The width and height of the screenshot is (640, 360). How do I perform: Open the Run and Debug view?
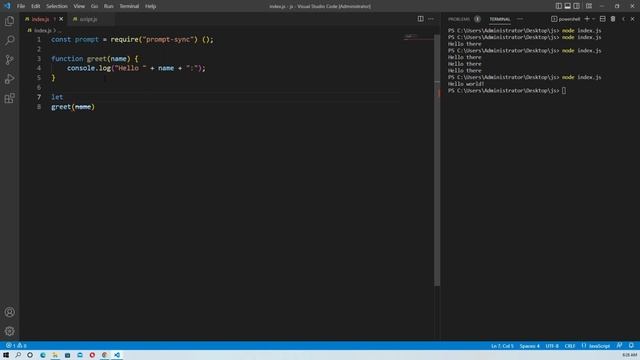pyautogui.click(x=9, y=79)
